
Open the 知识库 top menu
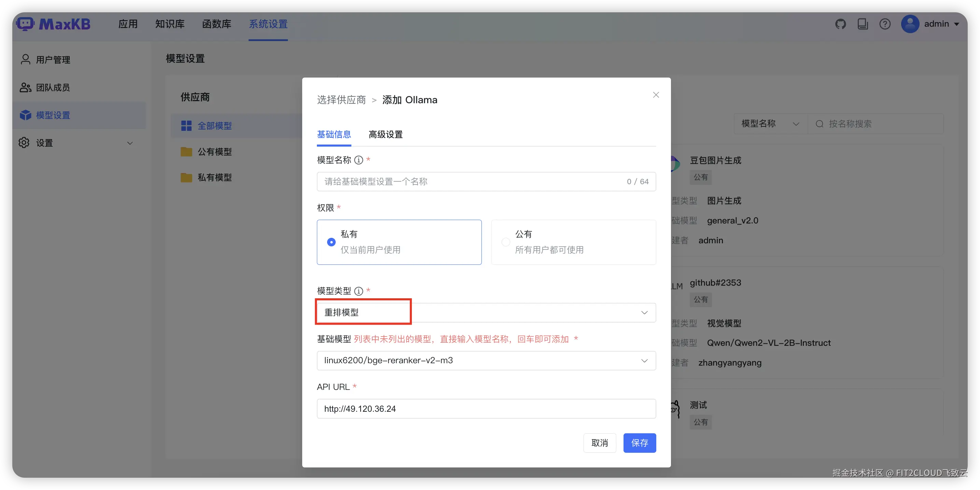click(170, 24)
